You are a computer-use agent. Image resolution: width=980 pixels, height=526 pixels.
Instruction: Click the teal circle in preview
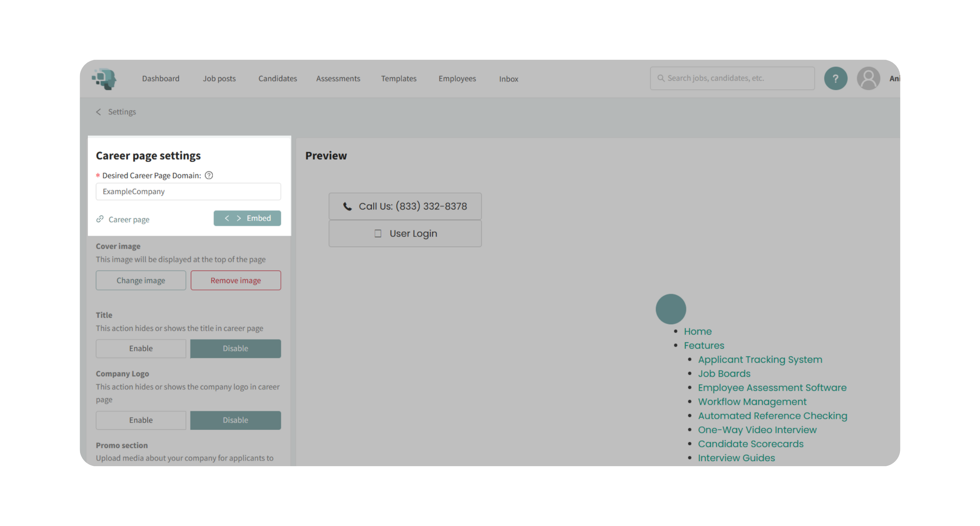coord(671,309)
